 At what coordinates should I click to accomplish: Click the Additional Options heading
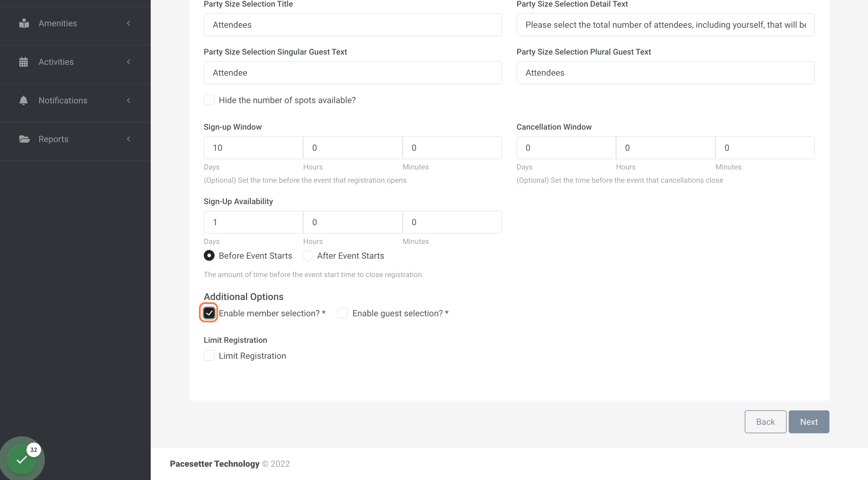(244, 297)
